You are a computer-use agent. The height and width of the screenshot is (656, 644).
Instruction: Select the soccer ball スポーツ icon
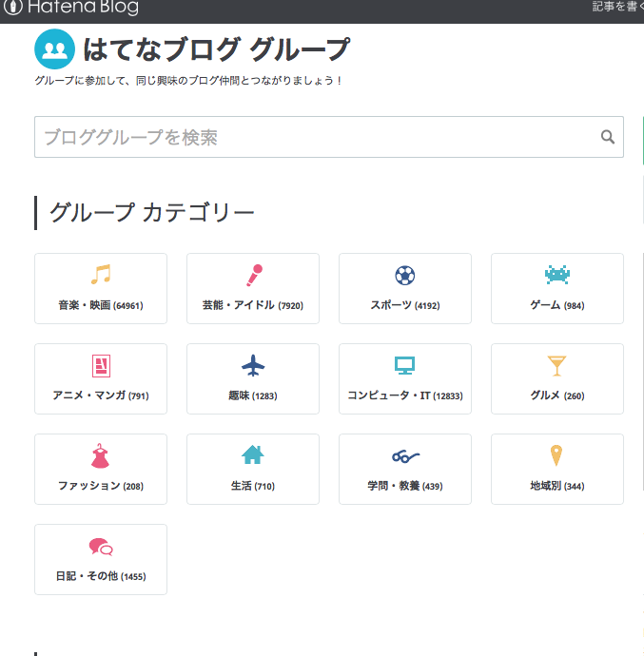pyautogui.click(x=405, y=276)
